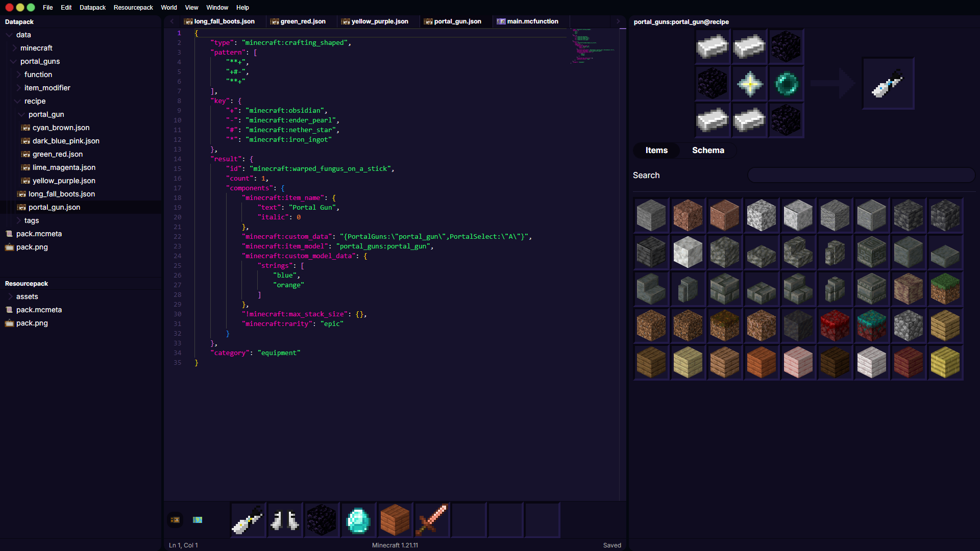
Task: Click the Ln 1, Col 1 status
Action: coord(183,545)
